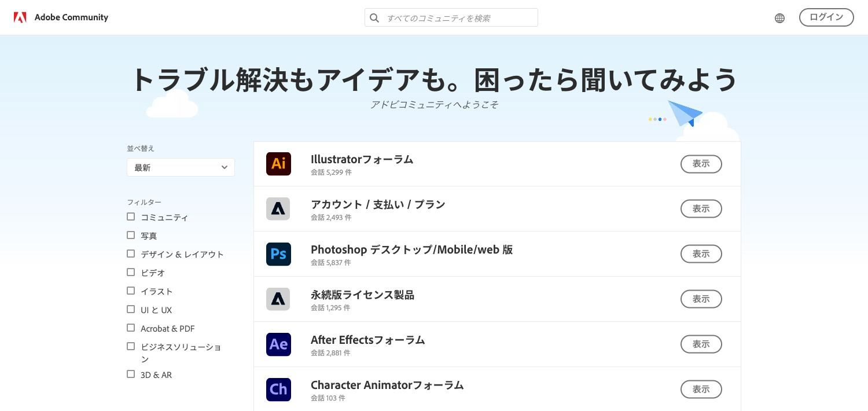Click 表示 for Illustratorフォーラム

point(701,164)
